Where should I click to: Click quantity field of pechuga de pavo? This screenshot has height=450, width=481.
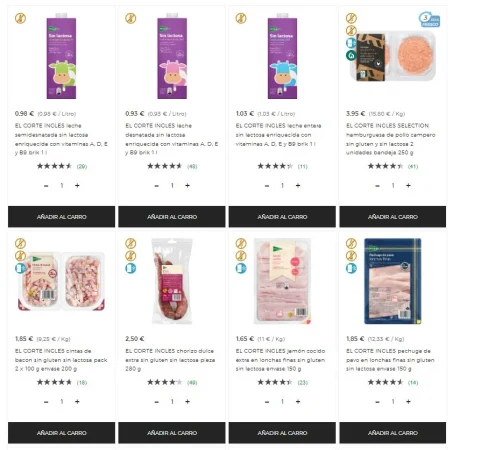click(393, 402)
